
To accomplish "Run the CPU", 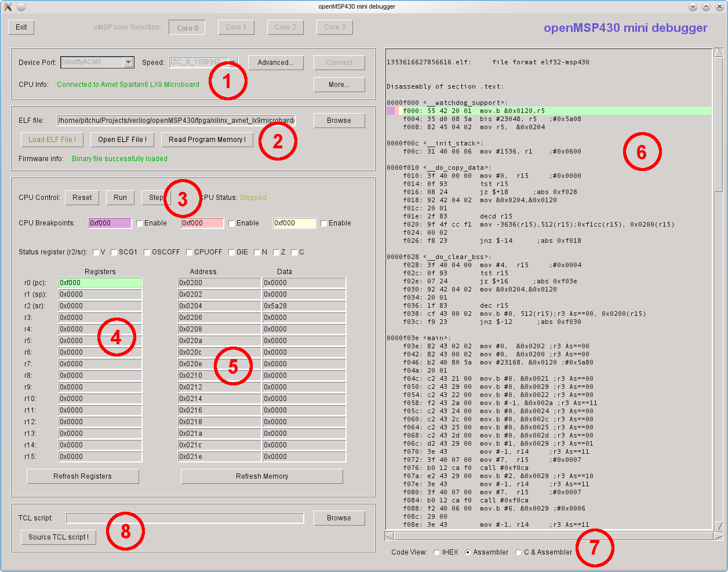I will click(x=120, y=198).
